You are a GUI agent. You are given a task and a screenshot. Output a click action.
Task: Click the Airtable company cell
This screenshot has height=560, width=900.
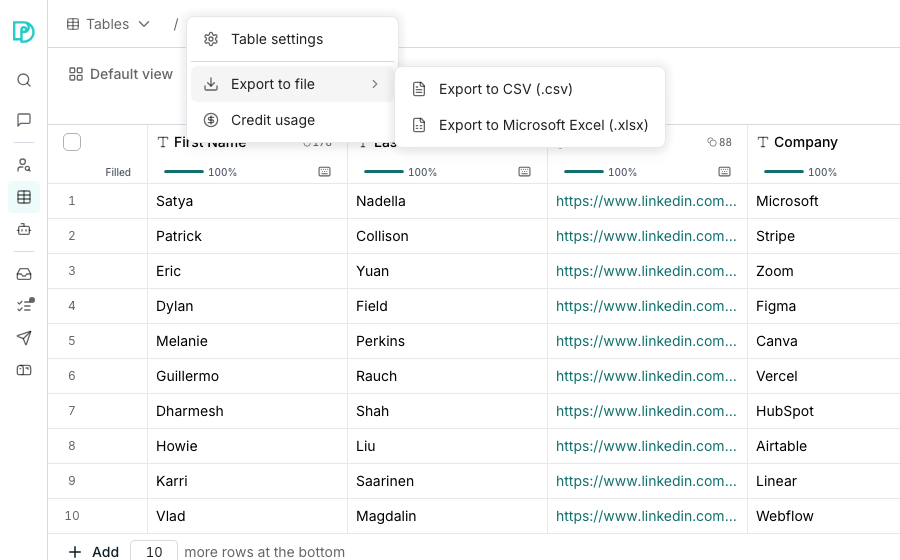coord(824,446)
